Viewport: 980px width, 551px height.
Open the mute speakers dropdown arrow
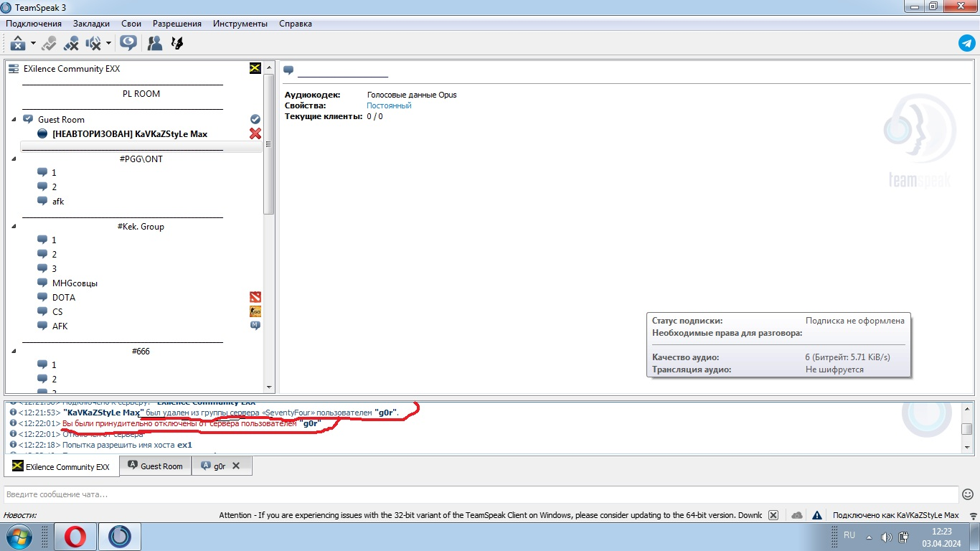click(x=108, y=44)
